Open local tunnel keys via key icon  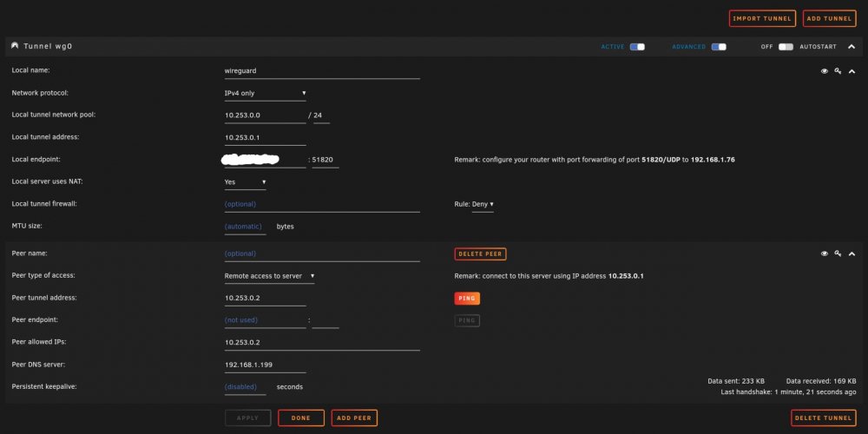pyautogui.click(x=838, y=71)
